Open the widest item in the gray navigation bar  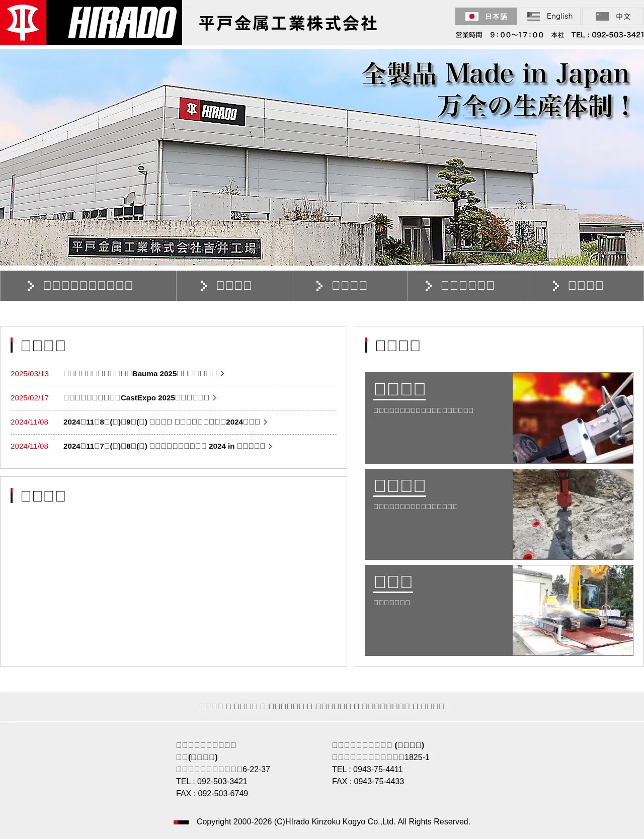88,286
